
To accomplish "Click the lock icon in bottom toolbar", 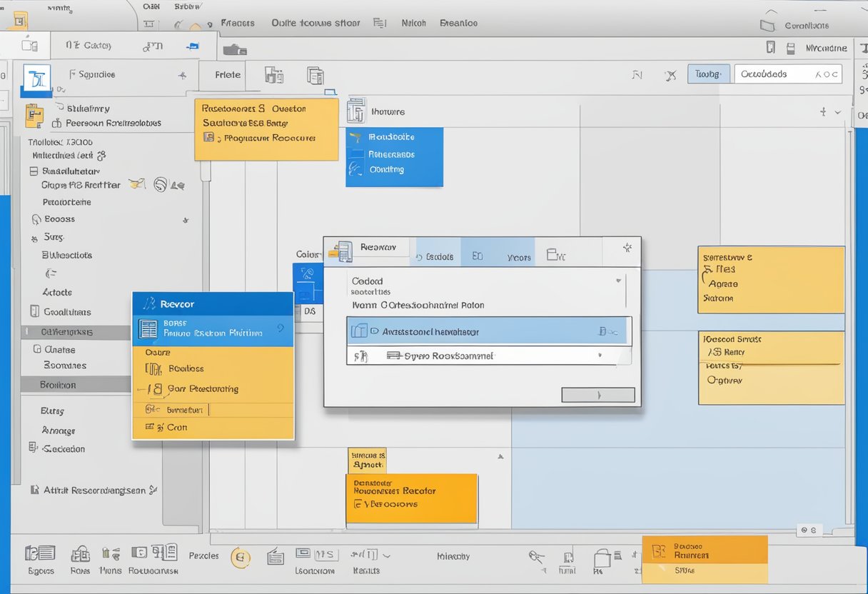I will 602,558.
